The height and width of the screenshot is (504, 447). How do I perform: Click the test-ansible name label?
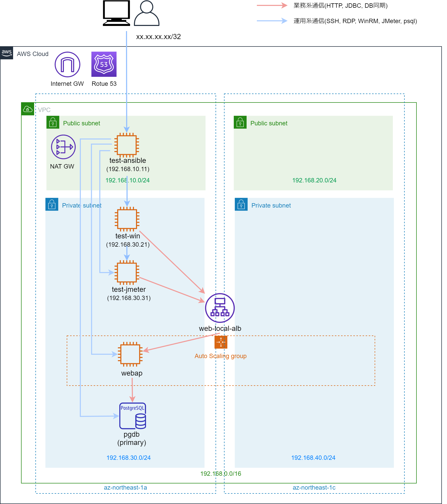tap(128, 161)
